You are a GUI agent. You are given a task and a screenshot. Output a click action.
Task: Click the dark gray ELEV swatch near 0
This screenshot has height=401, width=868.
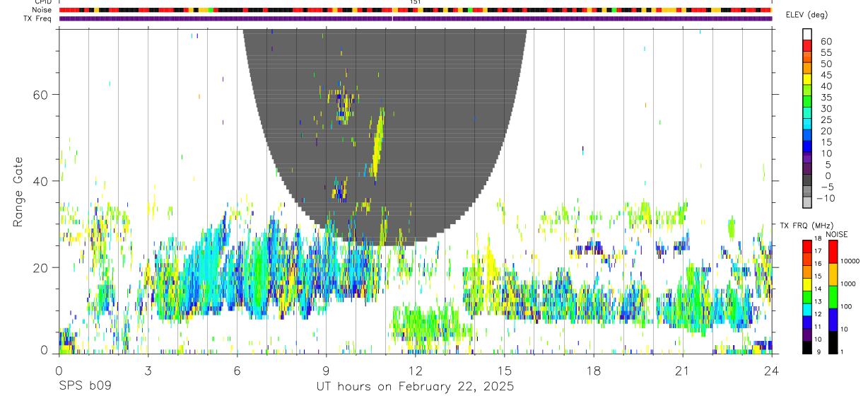click(x=807, y=180)
